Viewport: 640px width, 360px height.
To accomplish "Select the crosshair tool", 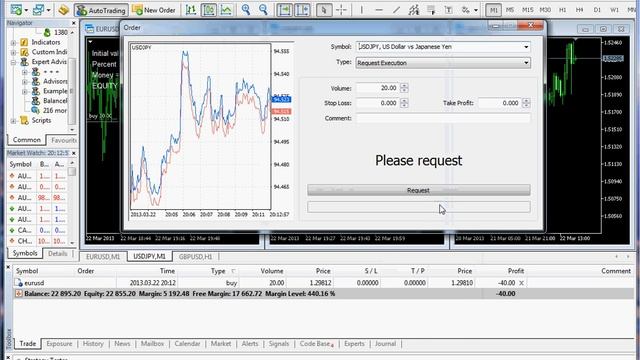I will (341, 10).
